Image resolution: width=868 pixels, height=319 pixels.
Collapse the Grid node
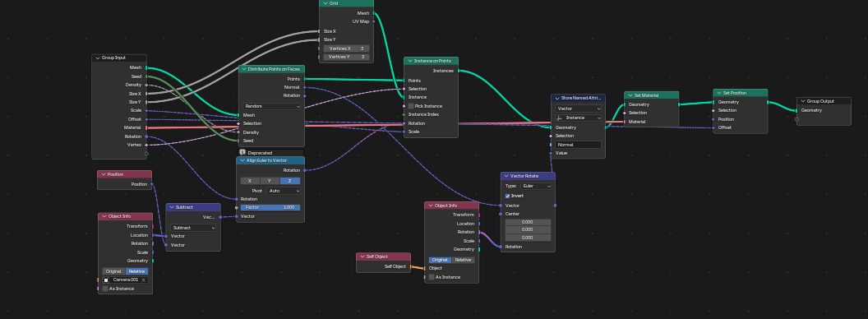coord(325,3)
